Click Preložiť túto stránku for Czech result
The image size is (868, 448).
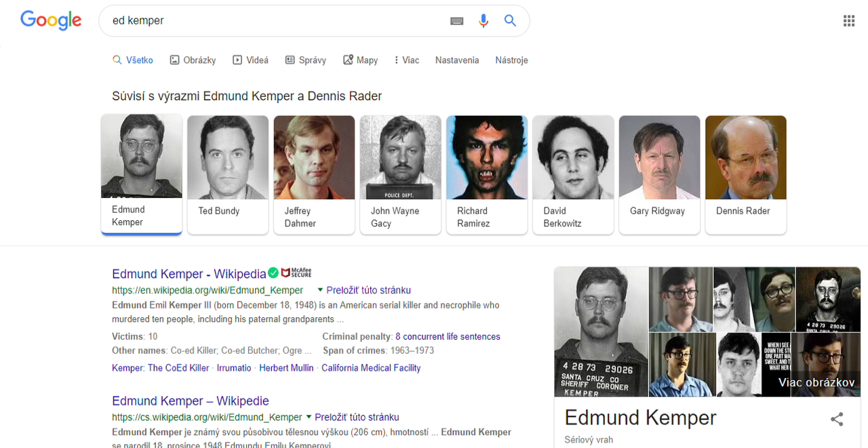tap(357, 417)
